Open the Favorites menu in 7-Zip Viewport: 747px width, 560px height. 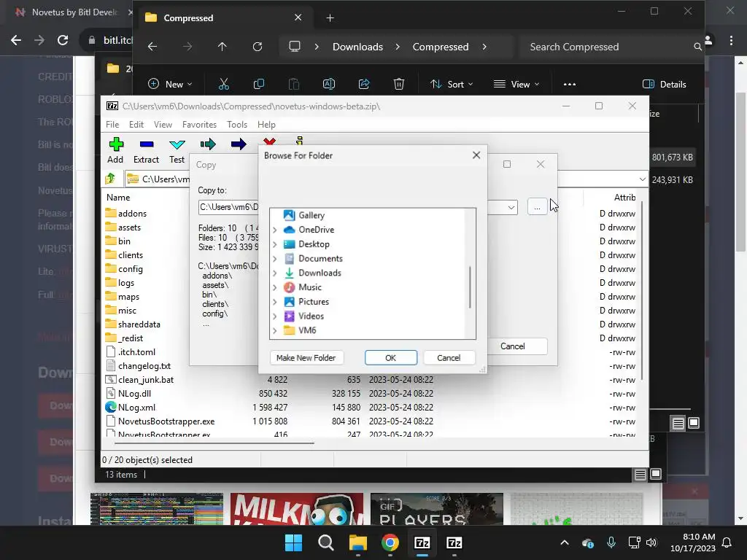199,124
